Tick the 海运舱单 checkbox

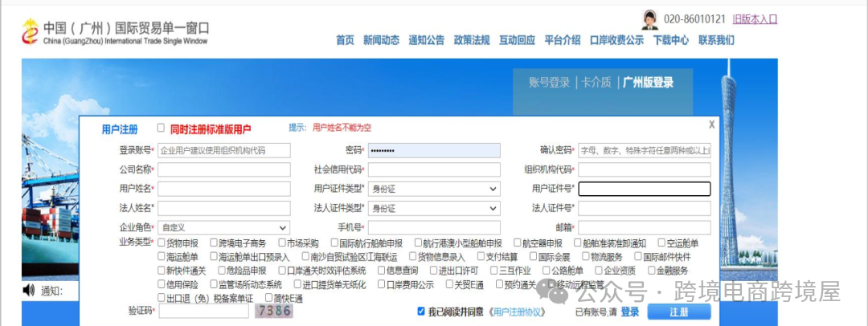[x=162, y=256]
